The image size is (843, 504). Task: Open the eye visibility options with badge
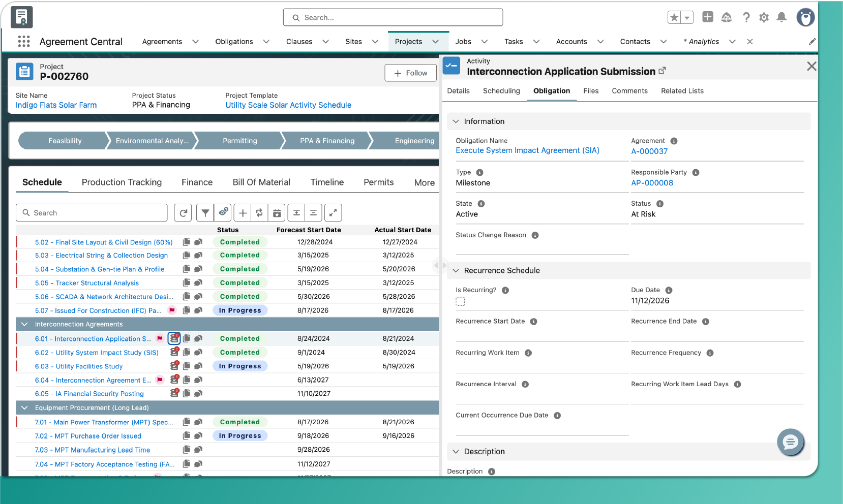(x=223, y=213)
